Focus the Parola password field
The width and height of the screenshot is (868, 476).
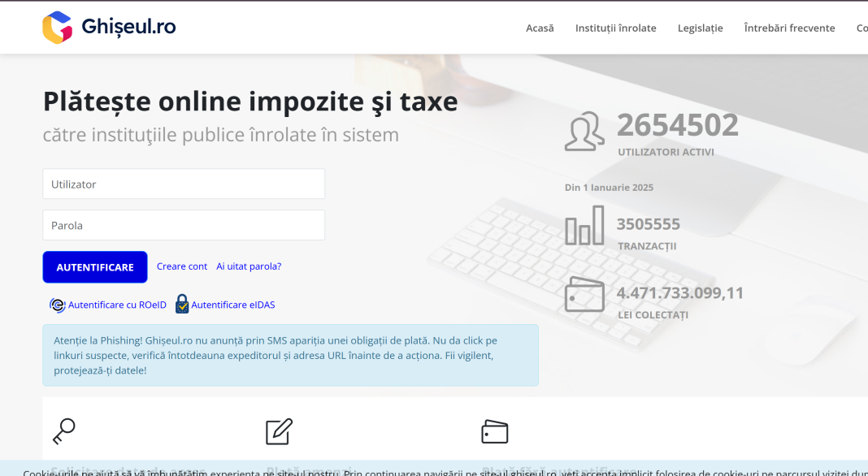[x=184, y=225]
